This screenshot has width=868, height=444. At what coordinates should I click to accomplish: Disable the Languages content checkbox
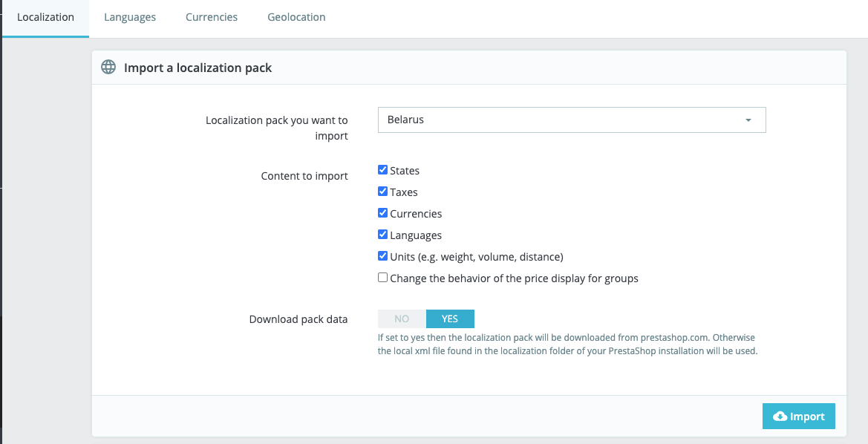tap(383, 235)
